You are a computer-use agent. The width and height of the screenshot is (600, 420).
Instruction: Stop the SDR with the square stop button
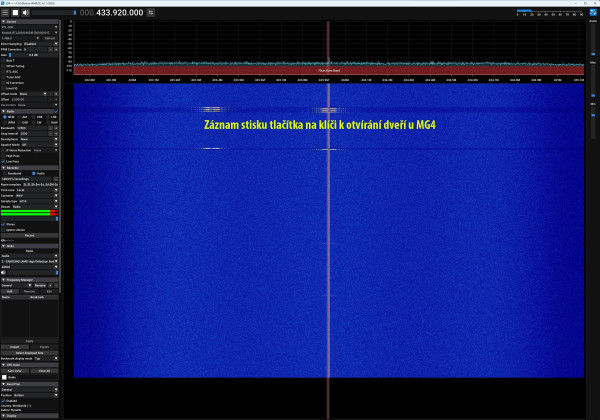15,13
